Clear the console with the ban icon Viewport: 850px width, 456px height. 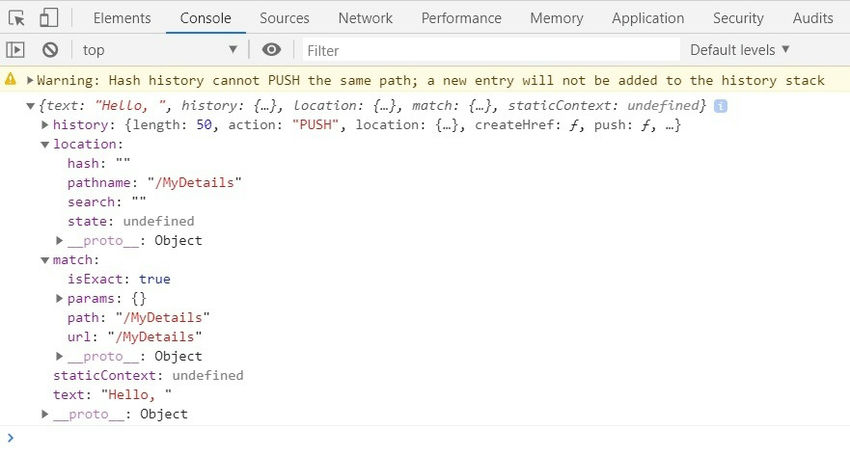[50, 50]
